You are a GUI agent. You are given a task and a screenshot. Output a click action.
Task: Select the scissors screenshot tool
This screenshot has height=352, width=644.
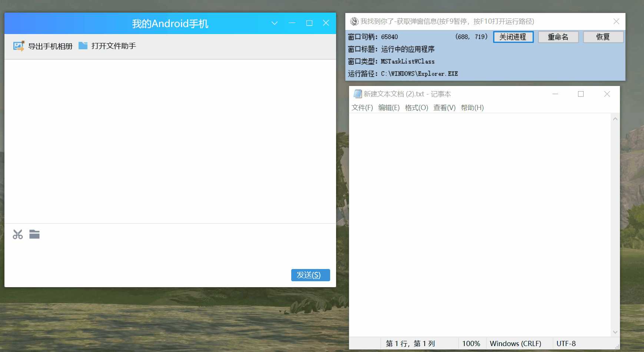(x=18, y=235)
